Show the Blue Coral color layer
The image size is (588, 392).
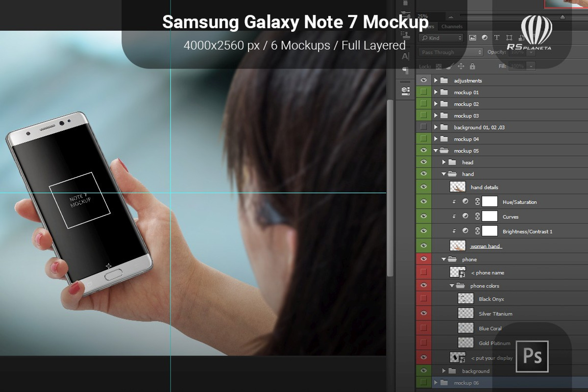coord(423,328)
